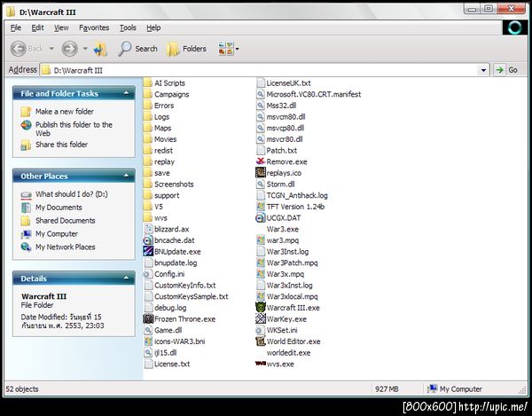Select the wvs.exe icon
Screen dimensions: 532x416
[260, 364]
